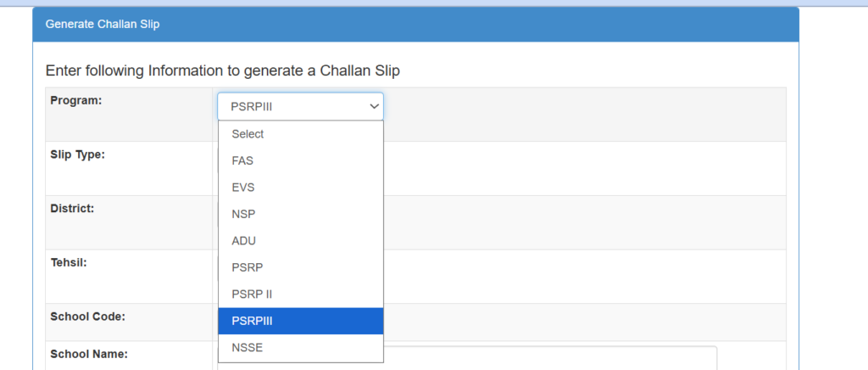Click the 'School Name:' field label

89,354
